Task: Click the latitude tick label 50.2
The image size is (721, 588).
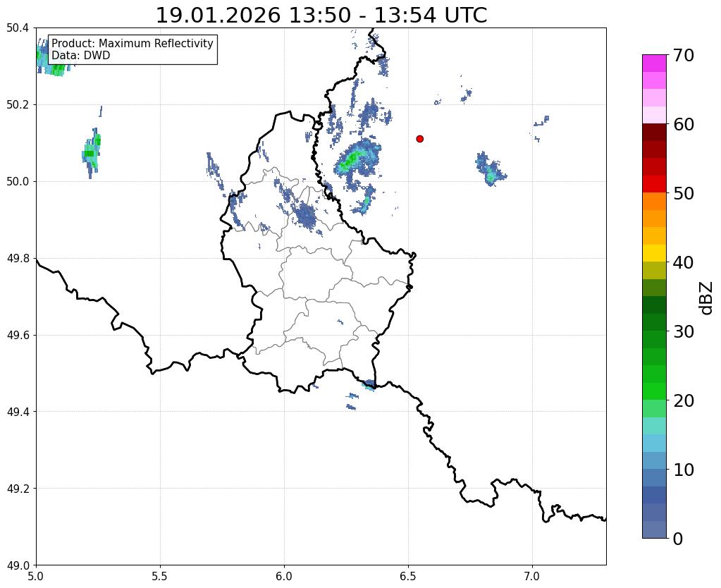Action: pos(18,105)
